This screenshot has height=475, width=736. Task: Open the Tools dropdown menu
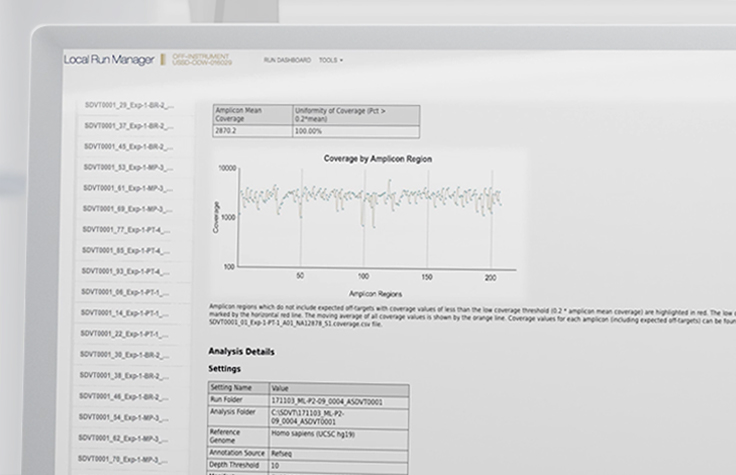(330, 60)
